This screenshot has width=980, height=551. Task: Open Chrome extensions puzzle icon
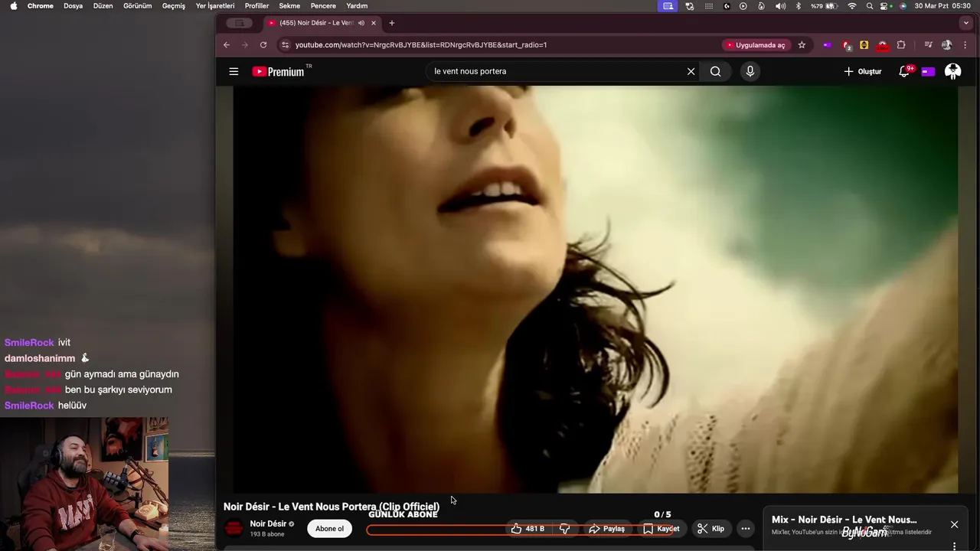click(x=901, y=45)
